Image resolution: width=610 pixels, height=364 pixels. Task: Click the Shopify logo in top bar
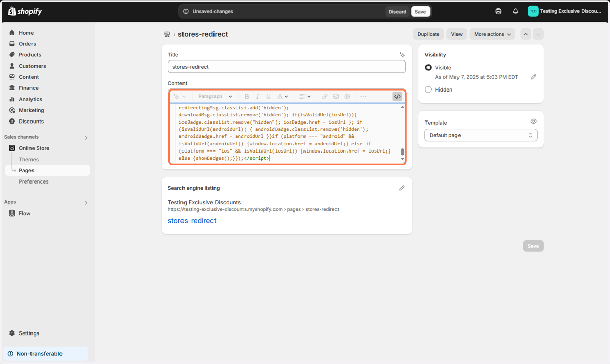[25, 11]
